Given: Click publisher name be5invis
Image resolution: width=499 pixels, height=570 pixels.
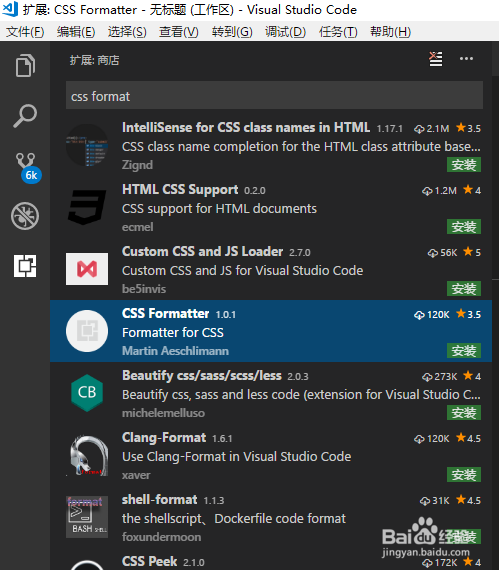Looking at the screenshot, I should (x=144, y=289).
